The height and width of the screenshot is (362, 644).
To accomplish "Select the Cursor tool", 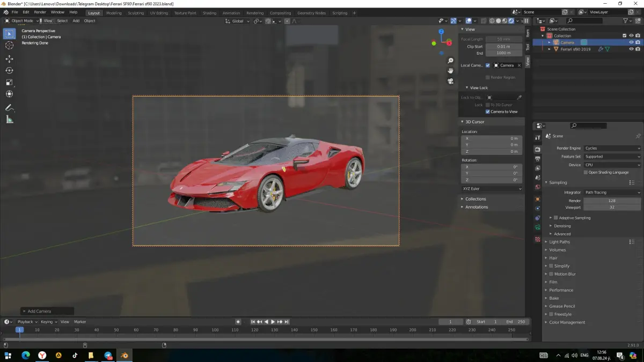I will pos(9,46).
